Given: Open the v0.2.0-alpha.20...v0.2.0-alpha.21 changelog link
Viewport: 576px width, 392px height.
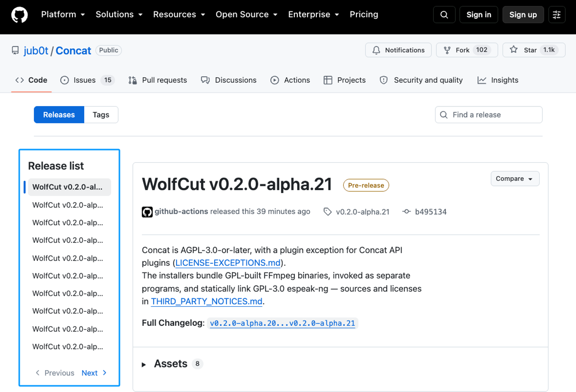Looking at the screenshot, I should (x=282, y=323).
